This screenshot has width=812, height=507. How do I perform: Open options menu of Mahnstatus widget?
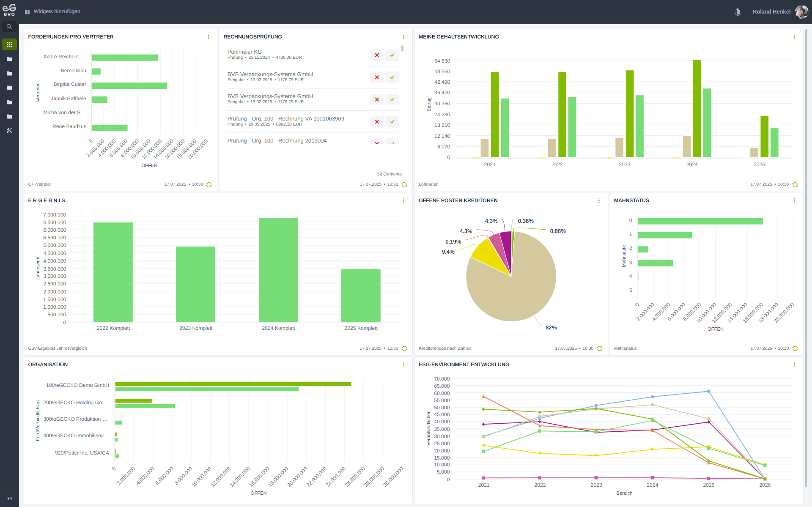pos(794,201)
